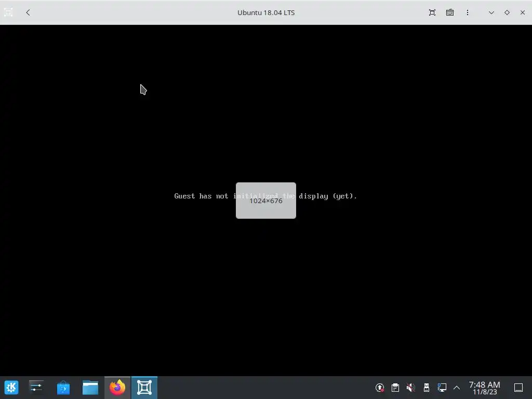The height and width of the screenshot is (399, 532).
Task: Go back to the Boxes collection view
Action: (x=28, y=12)
